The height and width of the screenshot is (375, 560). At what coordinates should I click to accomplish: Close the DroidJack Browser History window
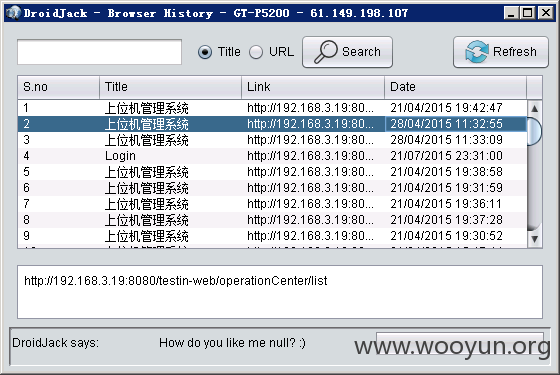click(x=546, y=13)
